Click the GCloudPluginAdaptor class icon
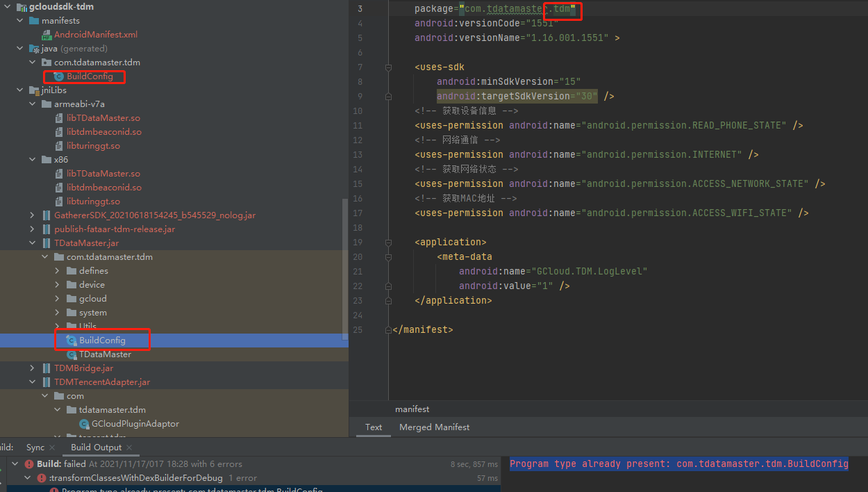Viewport: 868px width, 492px height. point(84,424)
